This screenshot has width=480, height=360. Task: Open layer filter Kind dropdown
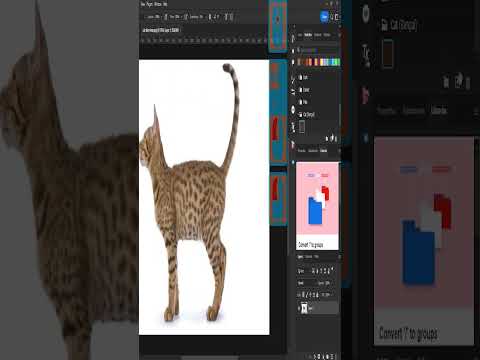coord(301,271)
